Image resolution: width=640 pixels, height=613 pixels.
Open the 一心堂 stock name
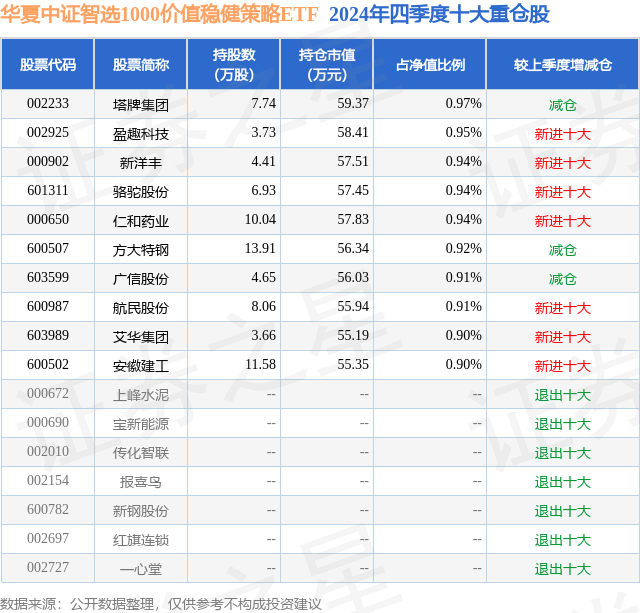coord(141,569)
